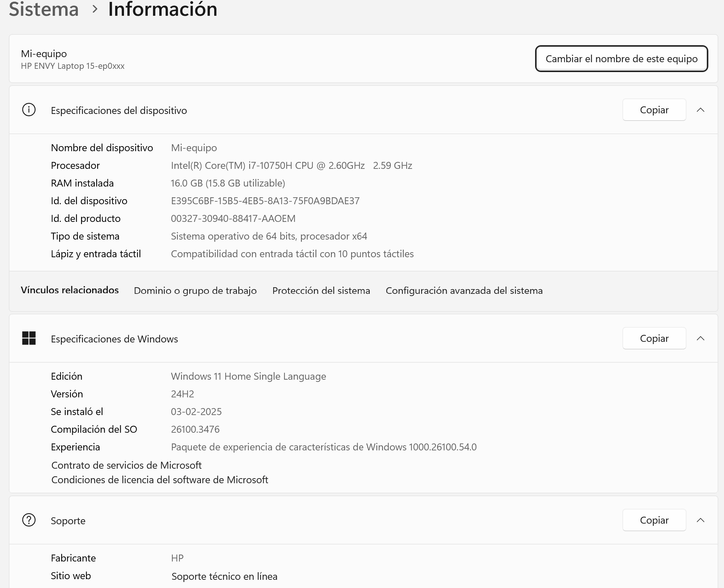The height and width of the screenshot is (588, 724).
Task: Collapse the Especificaciones de Windows section
Action: [701, 338]
